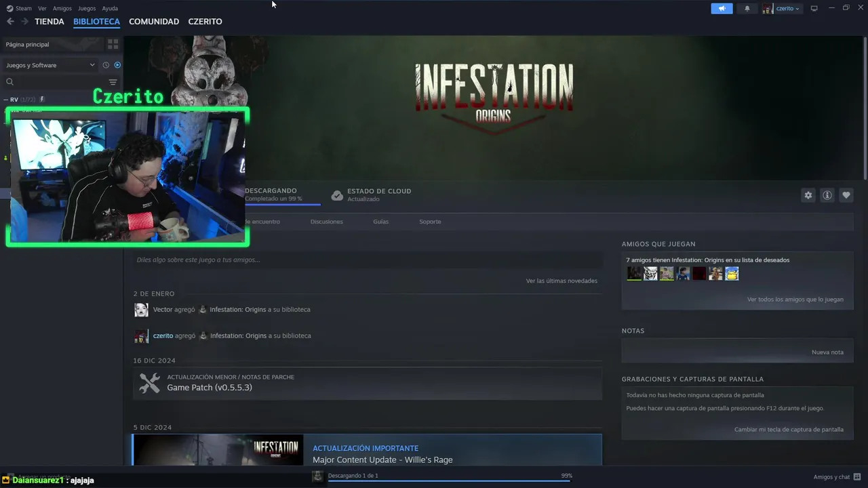Open the Game Patch (v0.5.5.3) news entry
This screenshot has width=868, height=488.
tap(367, 384)
